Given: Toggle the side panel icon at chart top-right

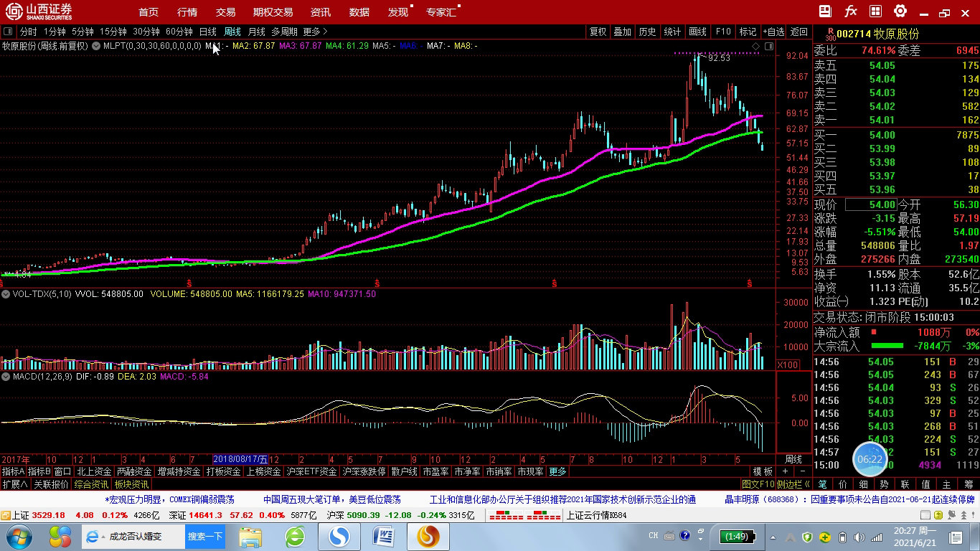Looking at the screenshot, I should pos(769,46).
